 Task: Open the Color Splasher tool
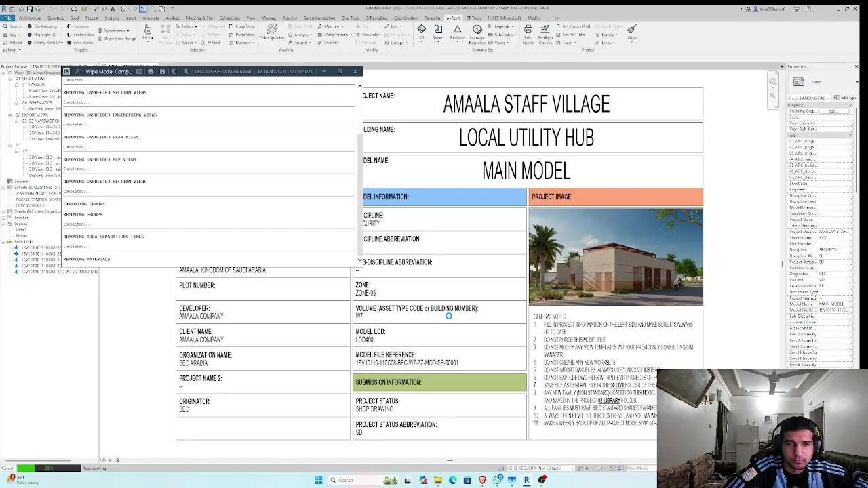click(272, 32)
